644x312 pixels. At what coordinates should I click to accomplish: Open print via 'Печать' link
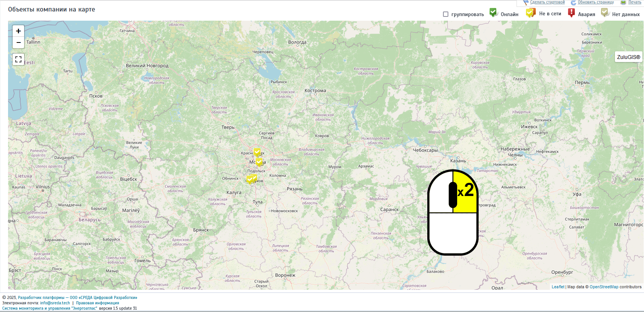(x=634, y=2)
